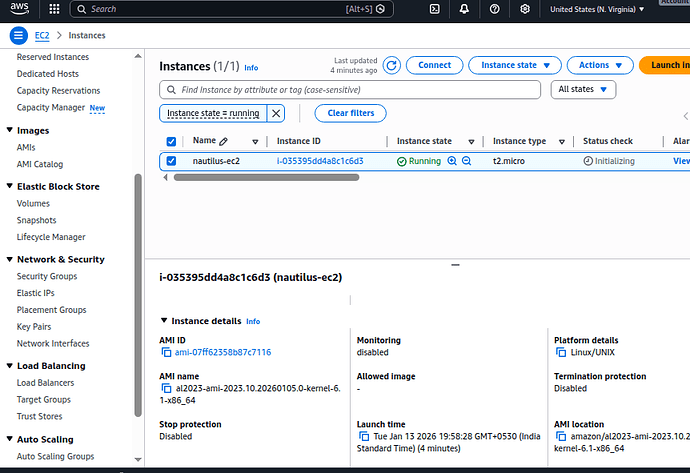Collapse the Load Balancing section
The width and height of the screenshot is (690, 473).
[10, 366]
